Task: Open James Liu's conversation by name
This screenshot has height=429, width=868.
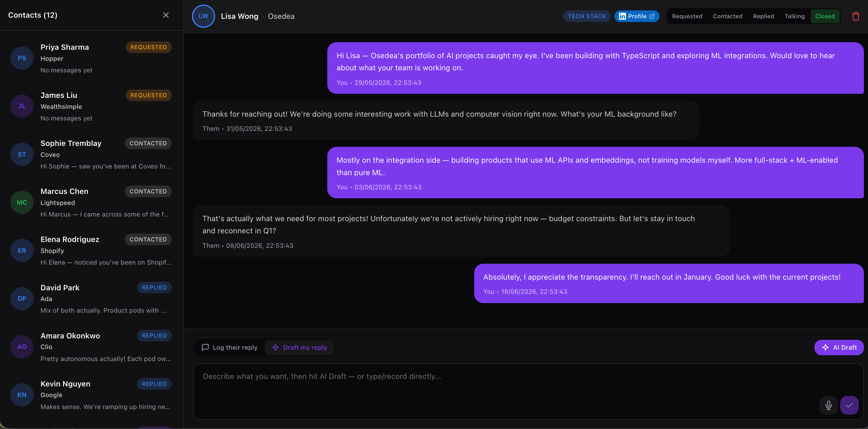Action: (x=59, y=95)
